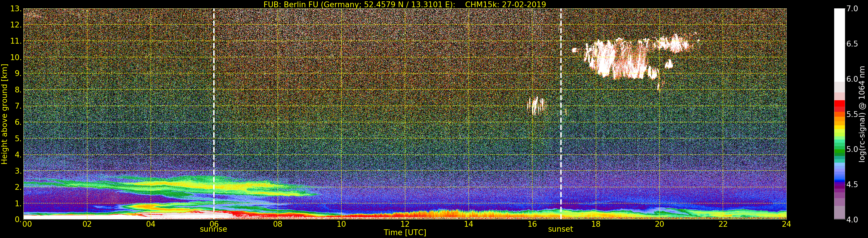Image resolution: width=868 pixels, height=238 pixels.
Task: Click the '7.0' colorbar tick label
Action: tap(852, 9)
